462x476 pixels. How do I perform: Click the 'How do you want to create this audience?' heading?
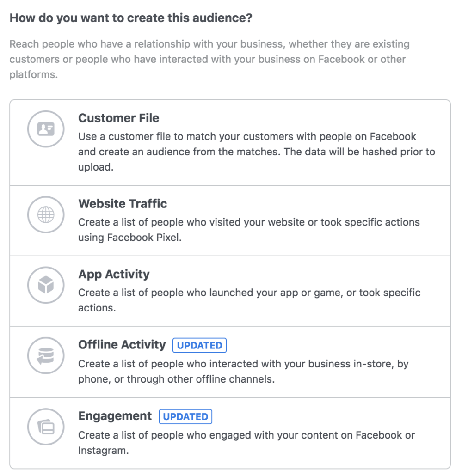pos(131,18)
